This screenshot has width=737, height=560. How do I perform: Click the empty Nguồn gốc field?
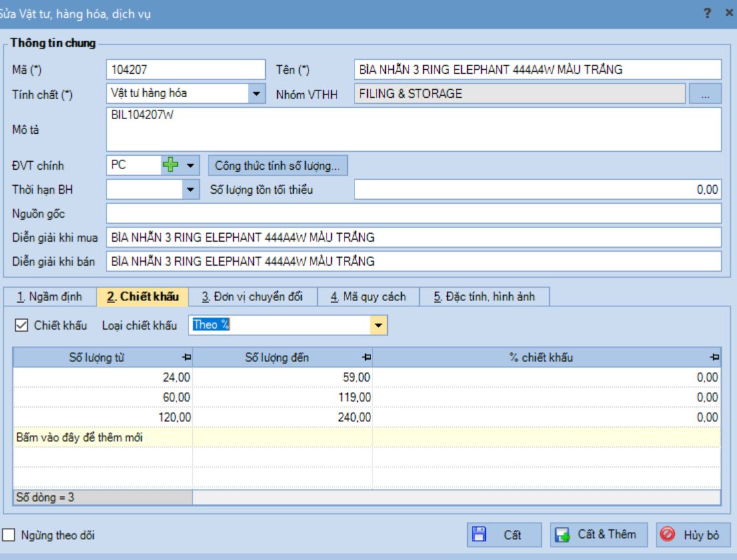[414, 213]
